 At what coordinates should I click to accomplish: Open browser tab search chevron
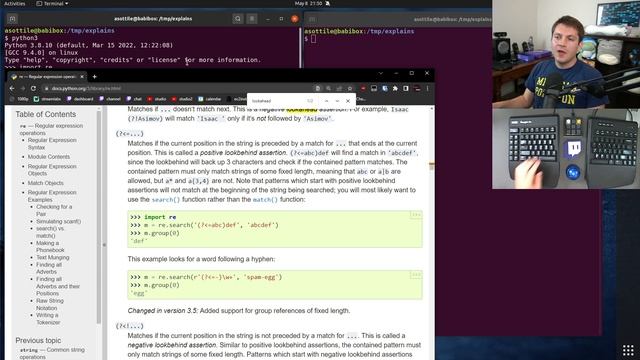pyautogui.click(x=380, y=73)
